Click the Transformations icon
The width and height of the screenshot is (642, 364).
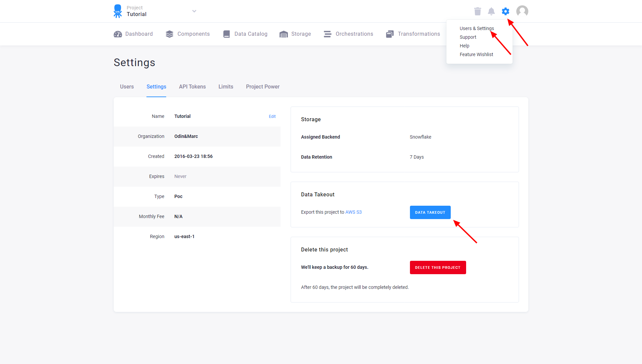[x=390, y=34]
